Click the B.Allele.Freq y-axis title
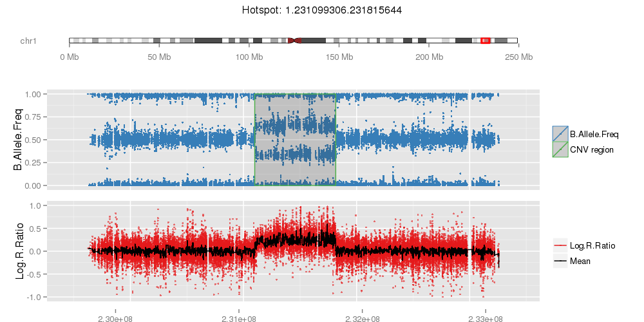The height and width of the screenshot is (322, 644). click(x=18, y=140)
